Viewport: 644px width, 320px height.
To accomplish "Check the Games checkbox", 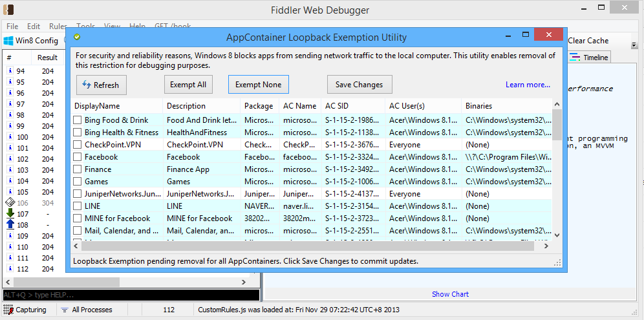I will [x=77, y=182].
